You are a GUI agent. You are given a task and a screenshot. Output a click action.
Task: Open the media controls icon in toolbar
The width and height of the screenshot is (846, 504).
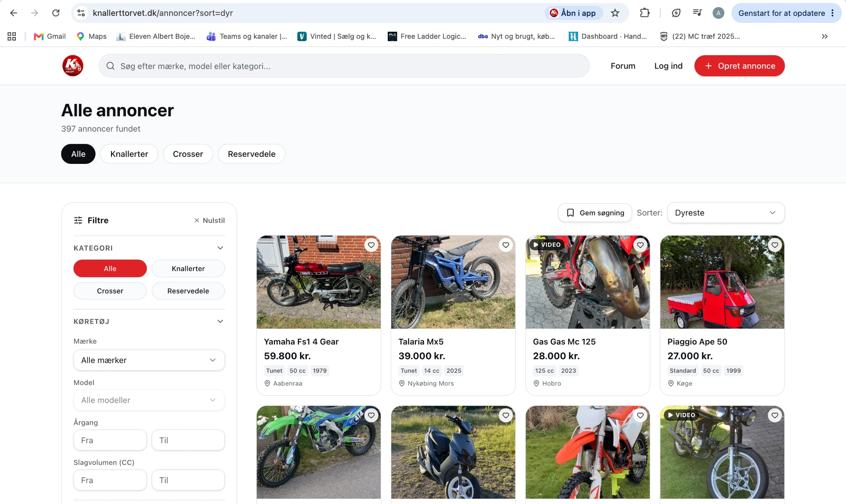pyautogui.click(x=697, y=13)
